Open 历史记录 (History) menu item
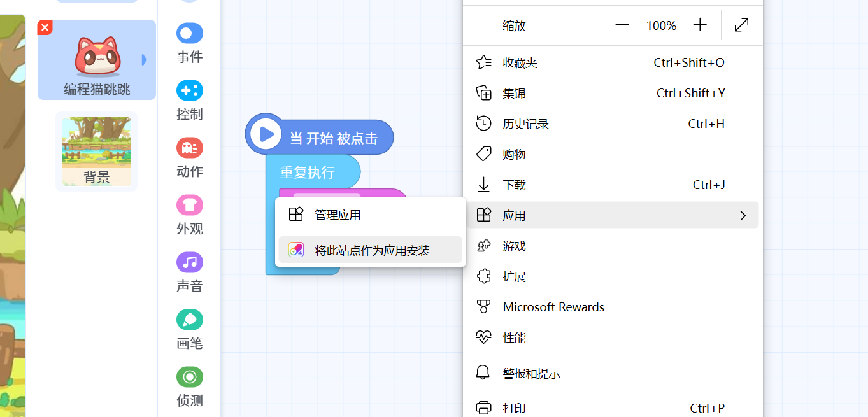Viewport: 868px width, 417px height. (613, 124)
